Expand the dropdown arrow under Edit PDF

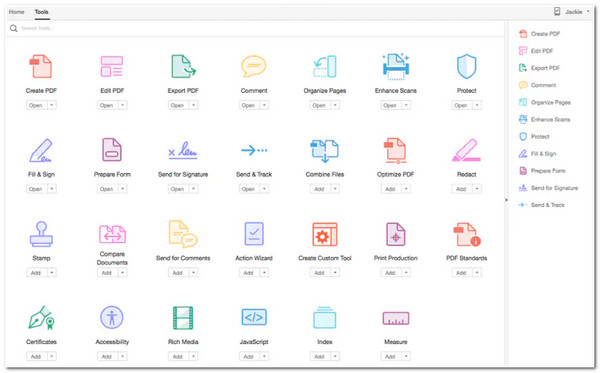(123, 105)
